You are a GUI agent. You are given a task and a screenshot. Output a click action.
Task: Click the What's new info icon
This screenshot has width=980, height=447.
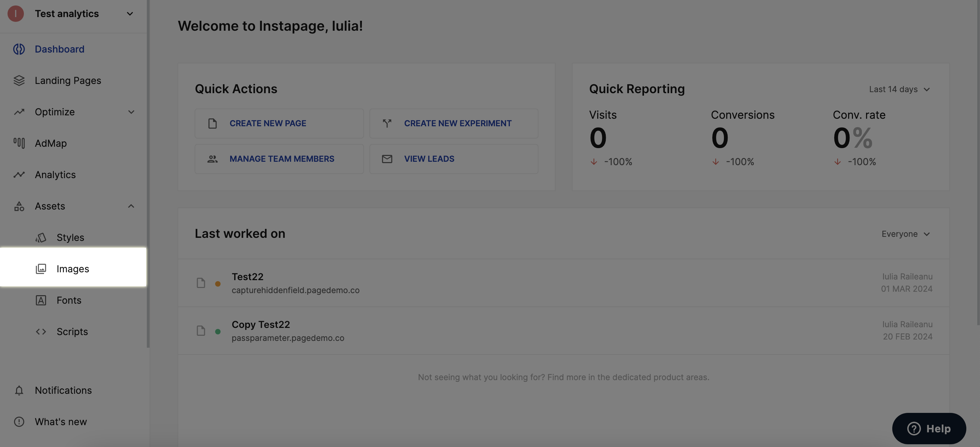click(19, 421)
